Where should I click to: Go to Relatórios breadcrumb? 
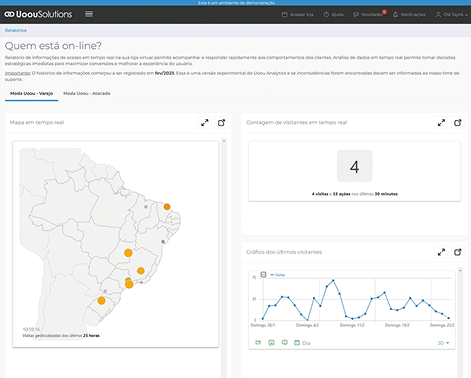tap(16, 30)
